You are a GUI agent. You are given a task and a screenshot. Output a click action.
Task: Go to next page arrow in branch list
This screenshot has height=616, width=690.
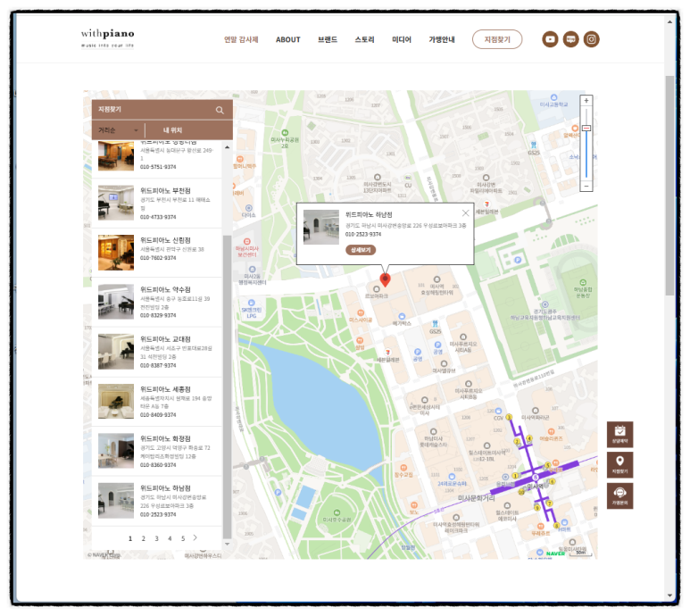pyautogui.click(x=195, y=537)
